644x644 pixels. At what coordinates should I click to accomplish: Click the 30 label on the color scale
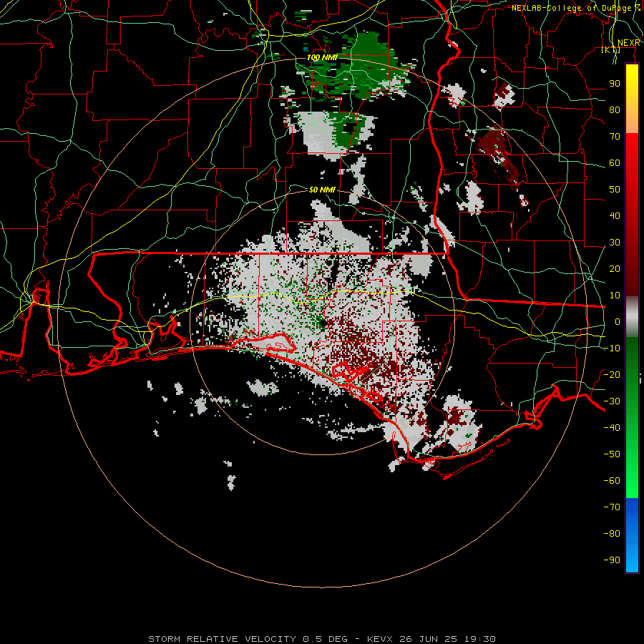pyautogui.click(x=615, y=243)
